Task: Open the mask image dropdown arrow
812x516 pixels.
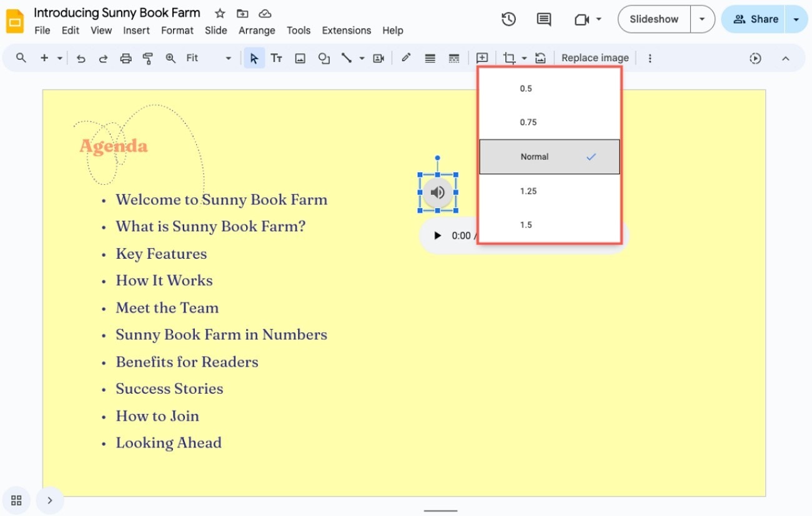Action: pos(524,58)
